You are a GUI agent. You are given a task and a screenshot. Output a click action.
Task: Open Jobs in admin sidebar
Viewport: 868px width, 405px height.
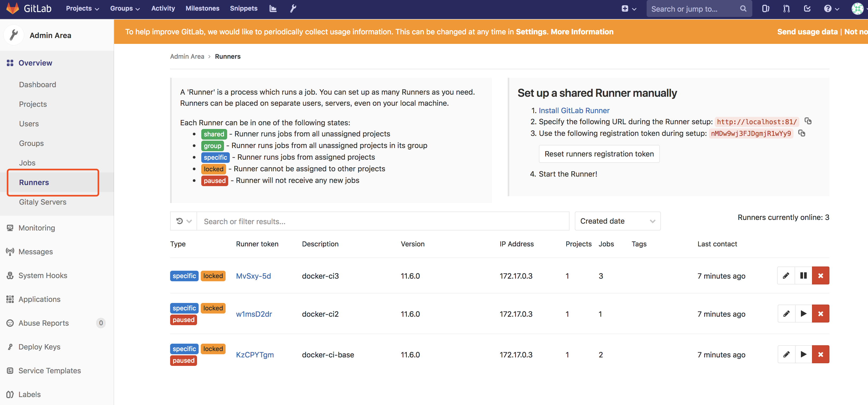[x=27, y=163]
